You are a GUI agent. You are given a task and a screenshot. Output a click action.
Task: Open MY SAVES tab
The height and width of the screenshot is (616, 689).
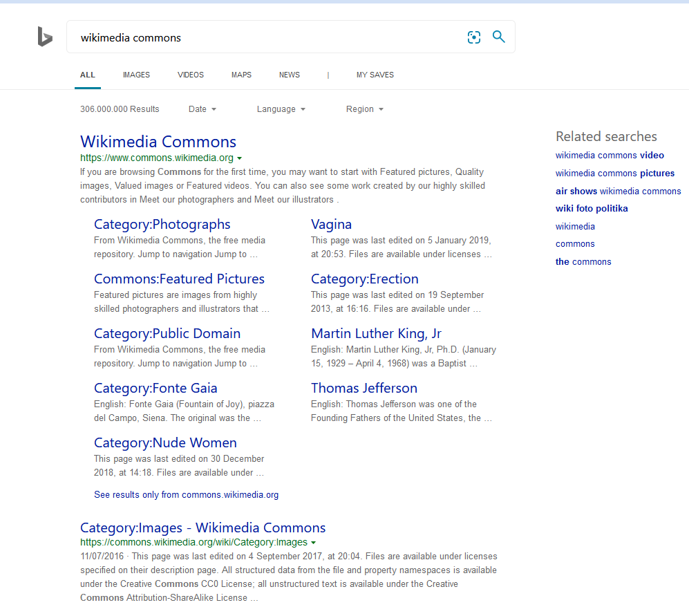point(375,75)
